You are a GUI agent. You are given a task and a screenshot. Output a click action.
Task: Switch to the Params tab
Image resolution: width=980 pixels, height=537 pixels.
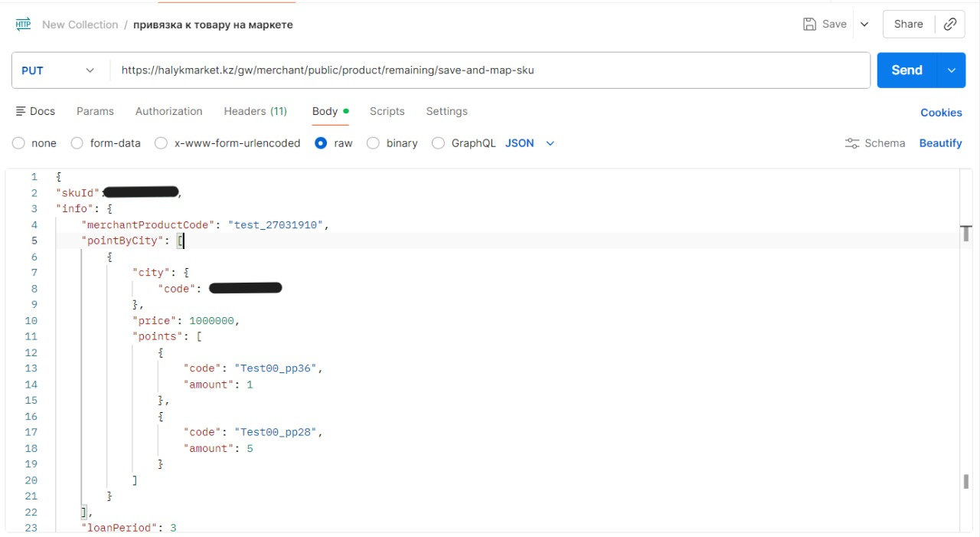pos(95,111)
